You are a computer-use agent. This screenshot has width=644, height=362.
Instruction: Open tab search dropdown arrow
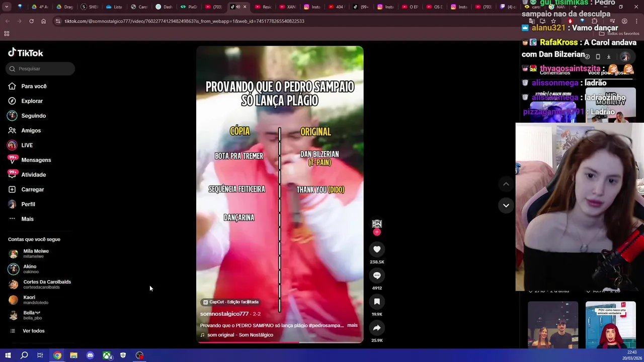(6, 7)
